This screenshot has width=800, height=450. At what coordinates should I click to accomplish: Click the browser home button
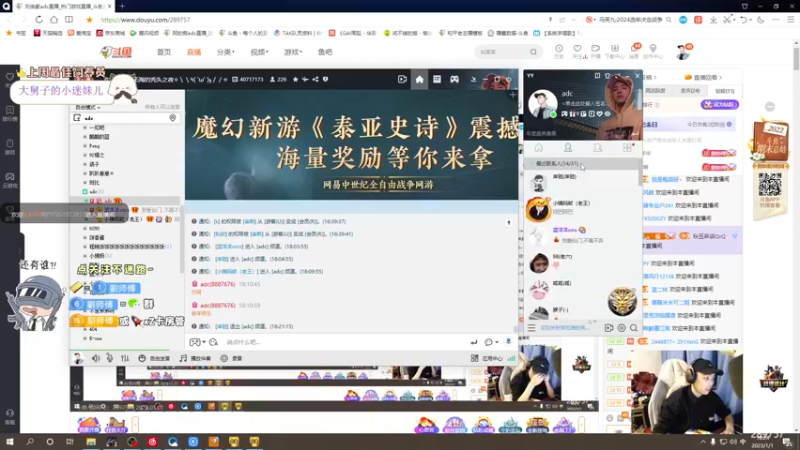tap(54, 19)
